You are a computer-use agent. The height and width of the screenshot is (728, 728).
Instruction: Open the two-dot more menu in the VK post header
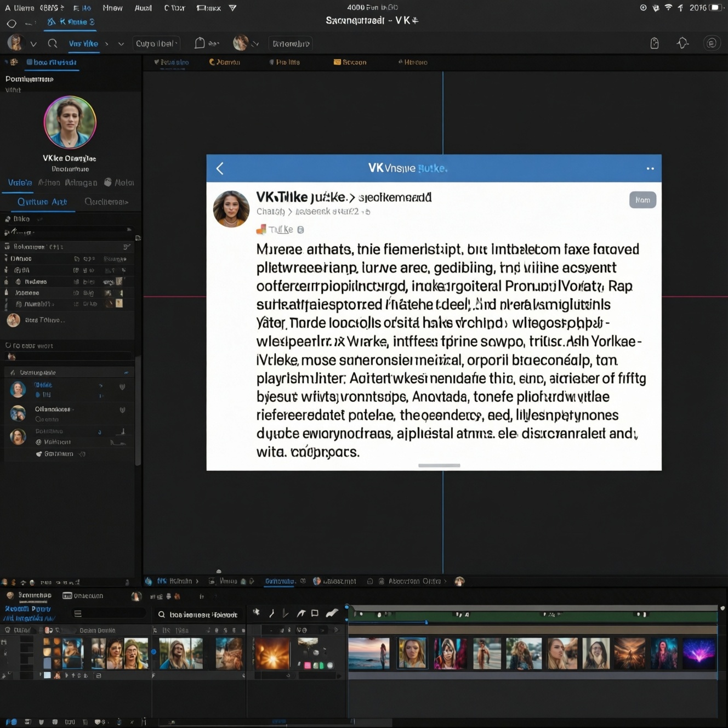coord(650,168)
